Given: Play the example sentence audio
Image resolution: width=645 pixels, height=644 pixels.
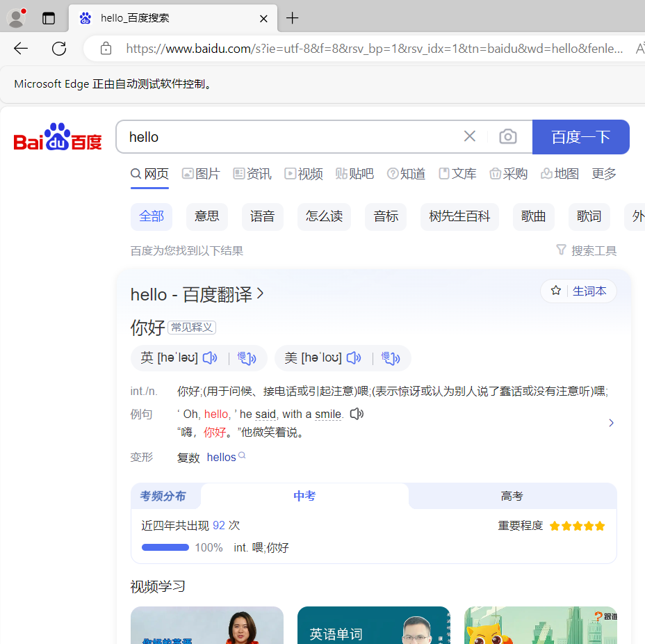Looking at the screenshot, I should coord(357,414).
